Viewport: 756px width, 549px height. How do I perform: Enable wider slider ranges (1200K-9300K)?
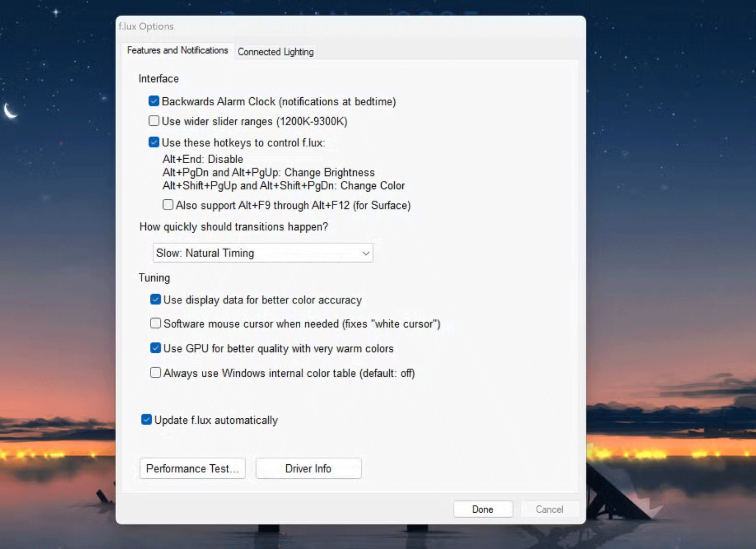click(154, 121)
